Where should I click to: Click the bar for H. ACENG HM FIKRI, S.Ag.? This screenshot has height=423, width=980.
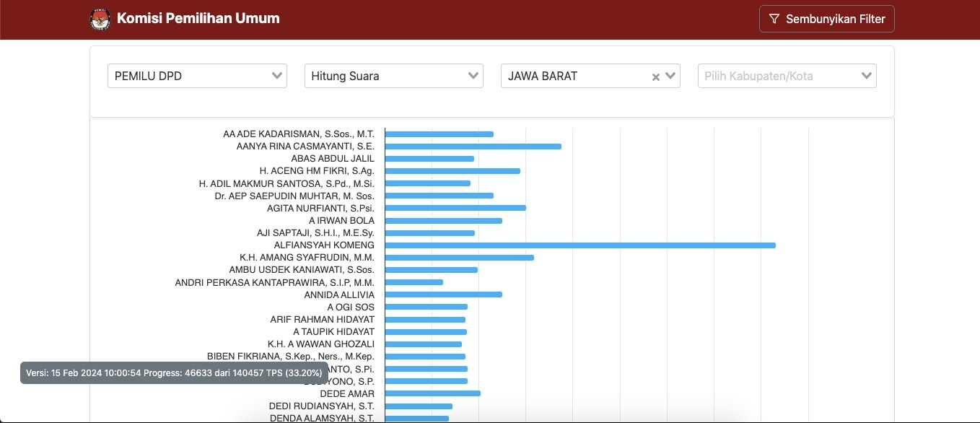tap(452, 171)
